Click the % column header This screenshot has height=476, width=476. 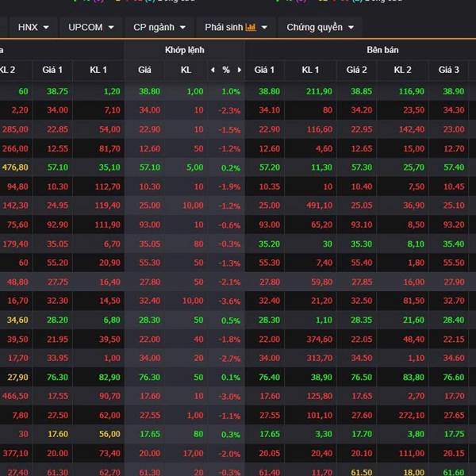[x=226, y=70]
